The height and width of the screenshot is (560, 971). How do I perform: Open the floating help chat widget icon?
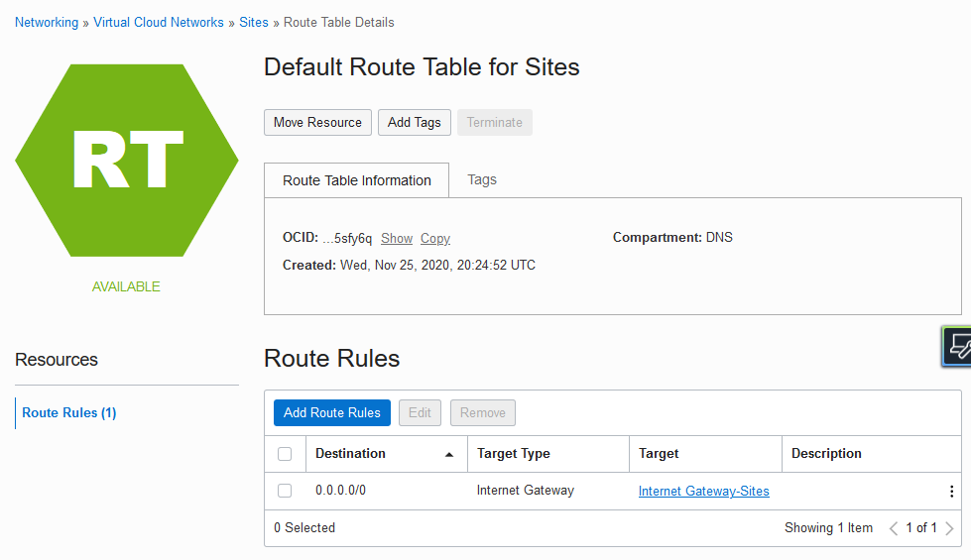tap(958, 347)
